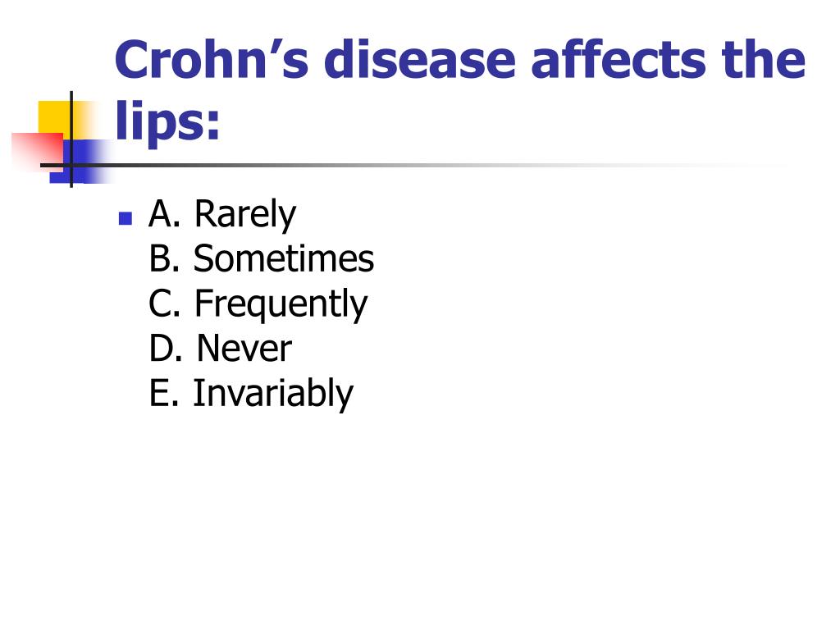Click the letter C. before Frequently
Screen dimensions: 840x630
164,304
